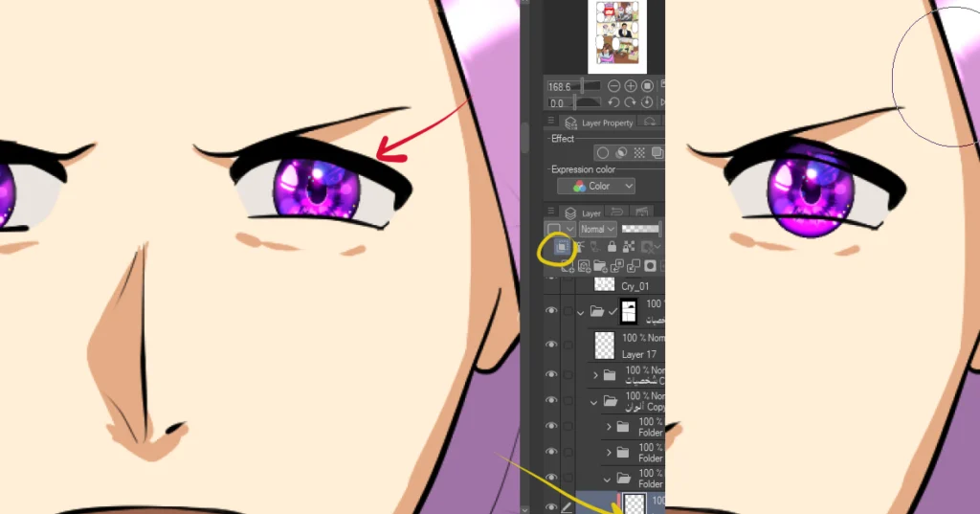
Task: Open Layer panel hamburger menu
Action: 550,212
